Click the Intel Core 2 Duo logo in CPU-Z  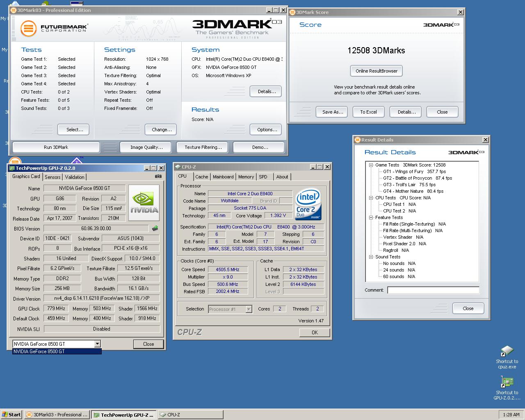pos(308,205)
